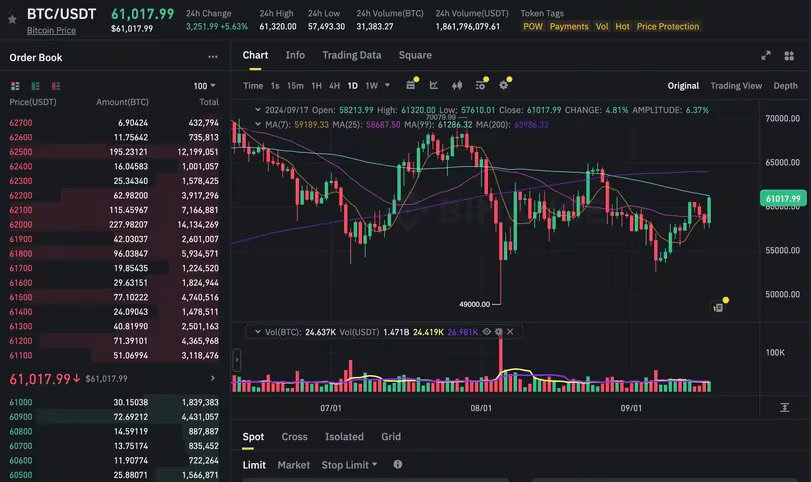
Task: Remove the volume indicator with X
Action: click(x=510, y=332)
